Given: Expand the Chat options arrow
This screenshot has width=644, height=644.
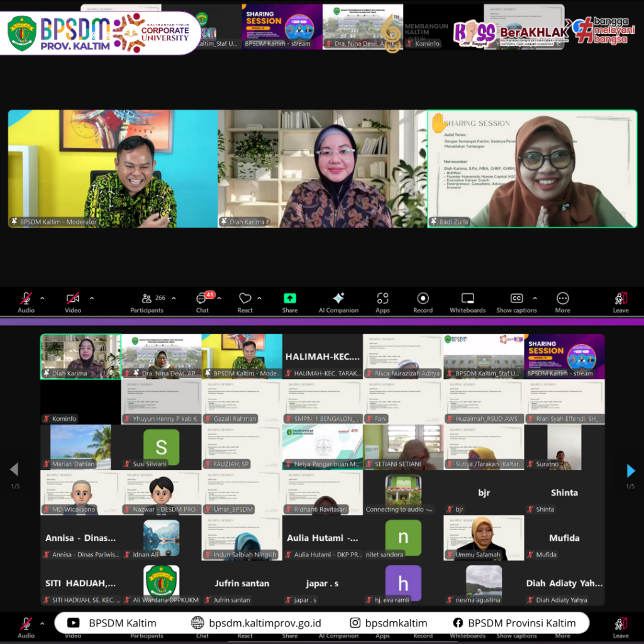Looking at the screenshot, I should (219, 298).
